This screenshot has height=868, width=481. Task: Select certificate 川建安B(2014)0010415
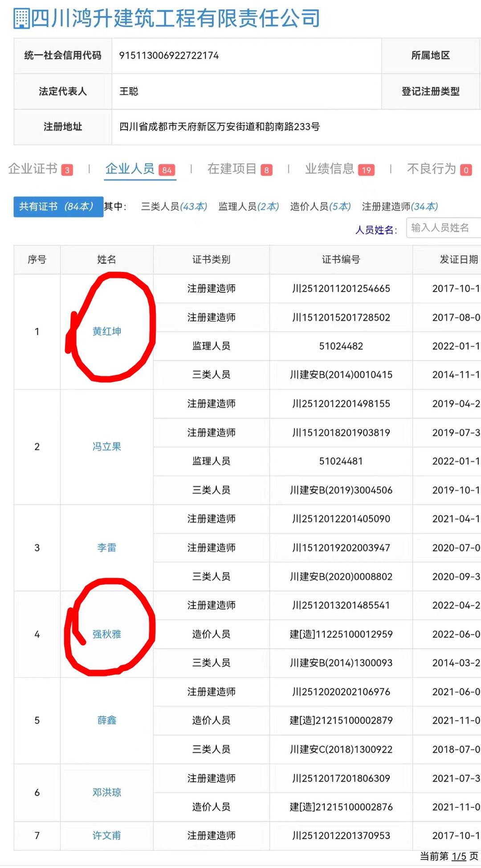click(x=341, y=375)
